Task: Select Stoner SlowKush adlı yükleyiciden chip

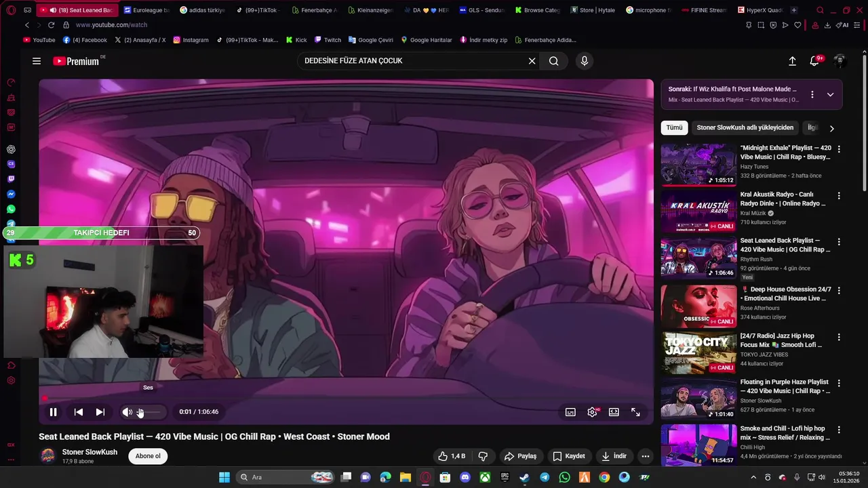Action: [x=745, y=127]
